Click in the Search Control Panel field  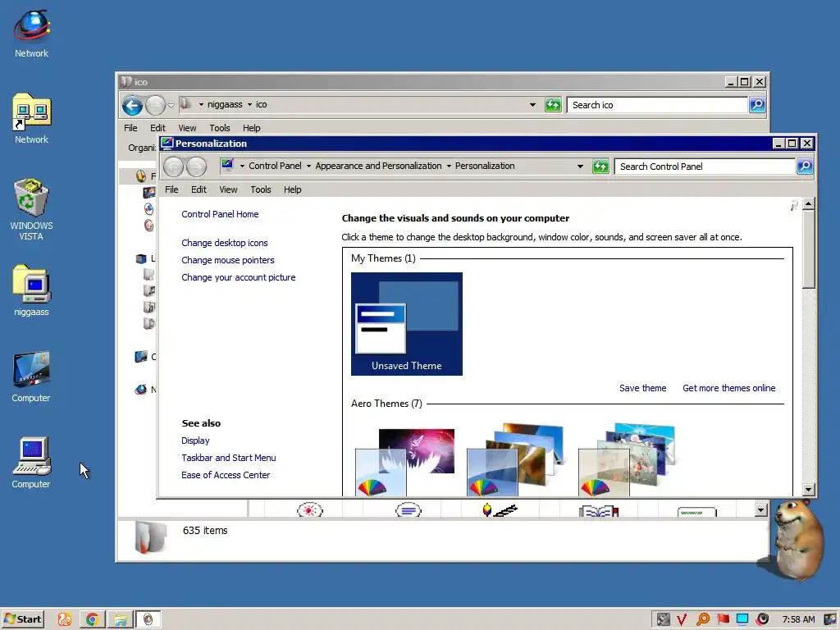[x=705, y=167]
